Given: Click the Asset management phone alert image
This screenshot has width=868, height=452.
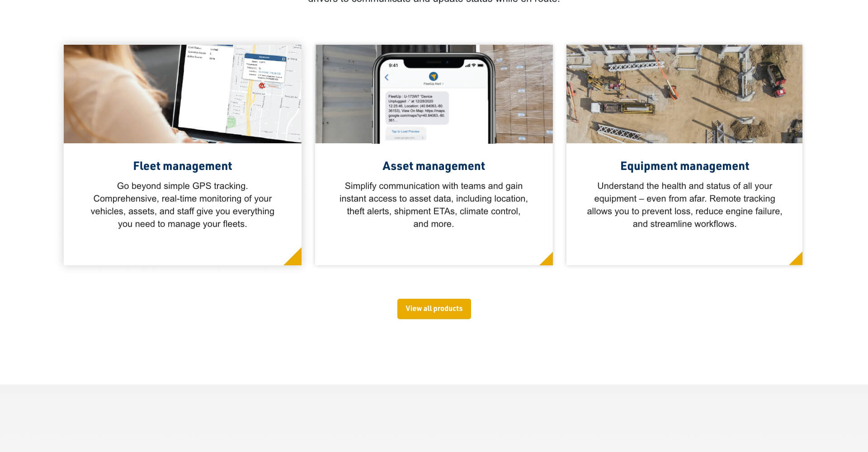Looking at the screenshot, I should (434, 94).
